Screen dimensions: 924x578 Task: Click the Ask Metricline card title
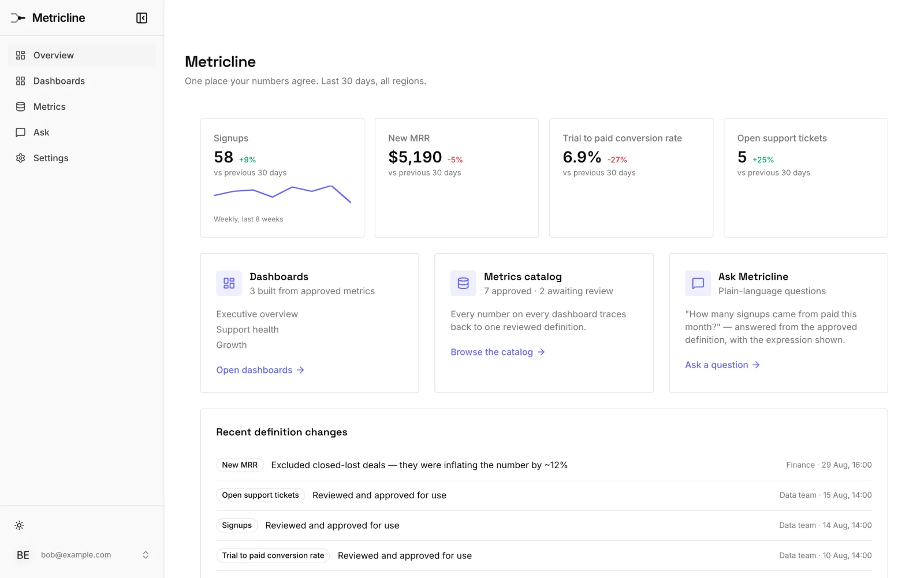point(753,277)
